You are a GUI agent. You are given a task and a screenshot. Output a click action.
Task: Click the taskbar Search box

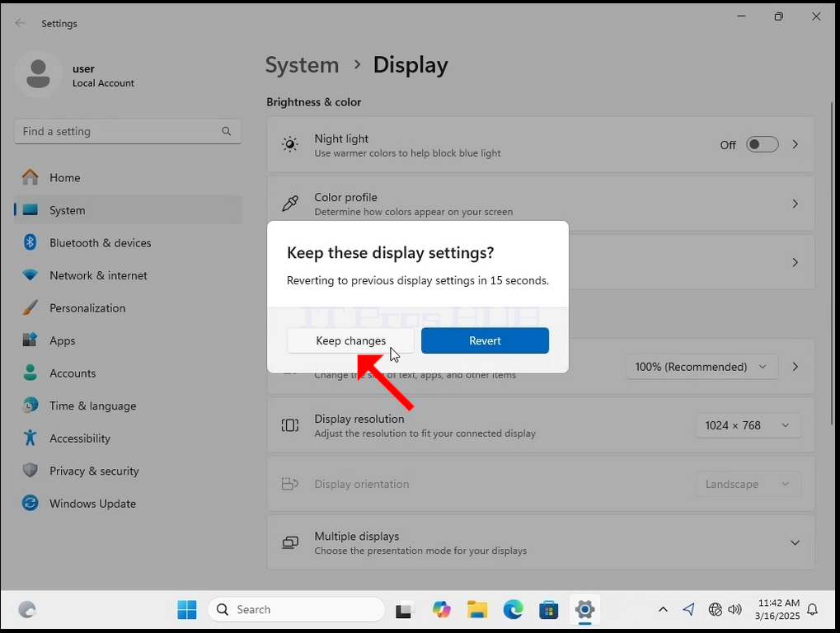(296, 609)
